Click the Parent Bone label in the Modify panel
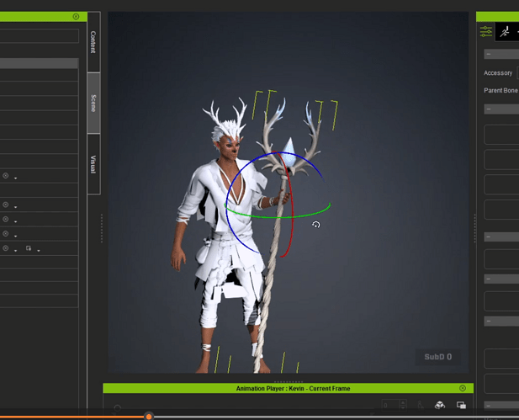The width and height of the screenshot is (519, 420). tap(500, 90)
